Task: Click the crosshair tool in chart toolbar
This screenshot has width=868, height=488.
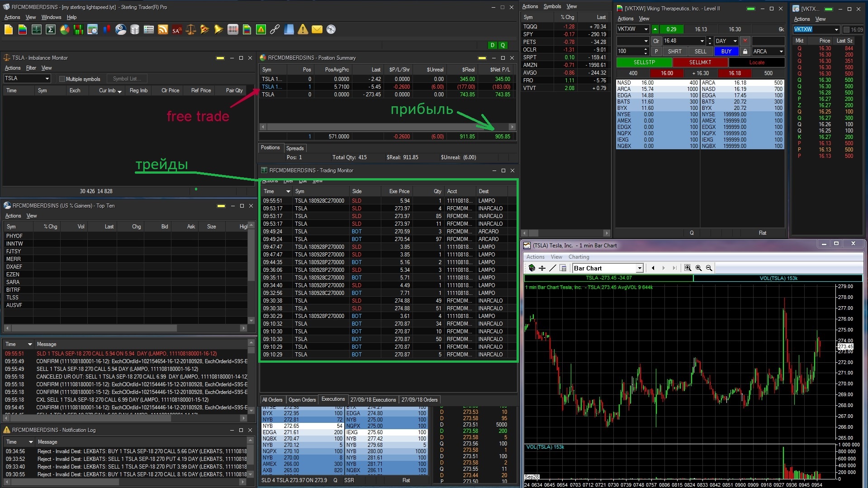Action: coord(542,268)
